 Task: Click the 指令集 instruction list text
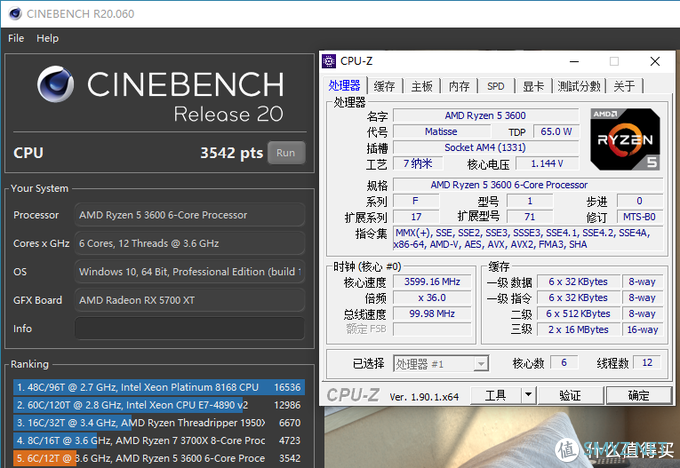point(528,239)
